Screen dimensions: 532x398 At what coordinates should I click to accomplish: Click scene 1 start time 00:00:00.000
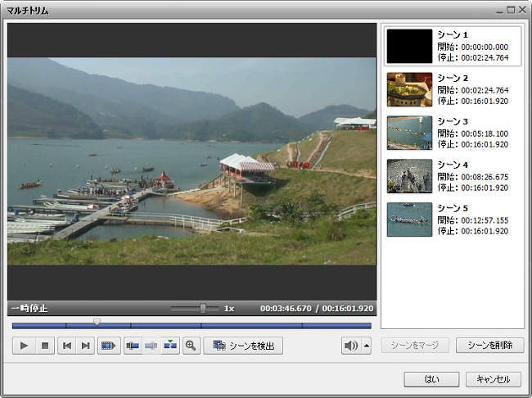pyautogui.click(x=485, y=47)
